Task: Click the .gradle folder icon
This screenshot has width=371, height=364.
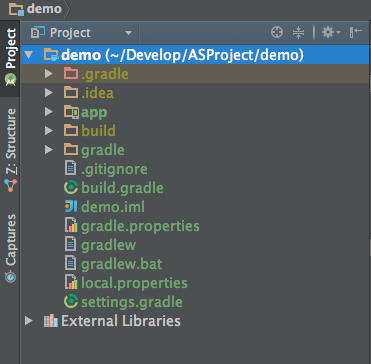Action: click(71, 74)
